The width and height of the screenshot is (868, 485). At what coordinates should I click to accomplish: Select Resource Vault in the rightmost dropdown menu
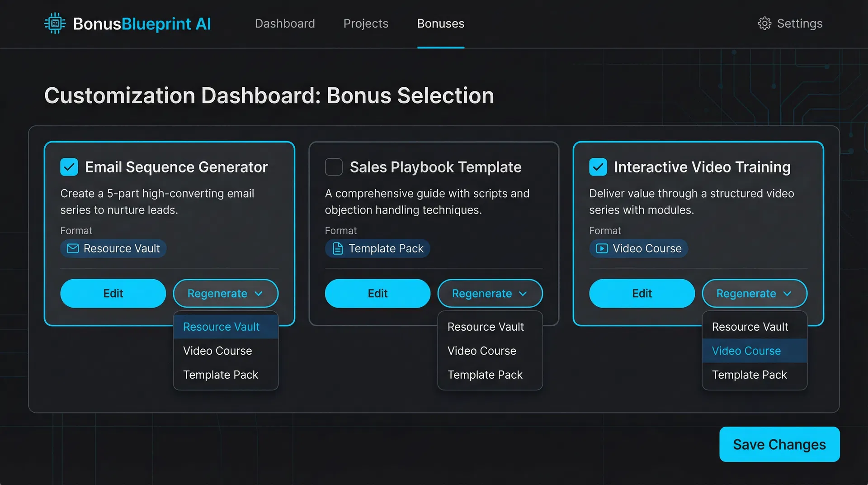click(750, 326)
